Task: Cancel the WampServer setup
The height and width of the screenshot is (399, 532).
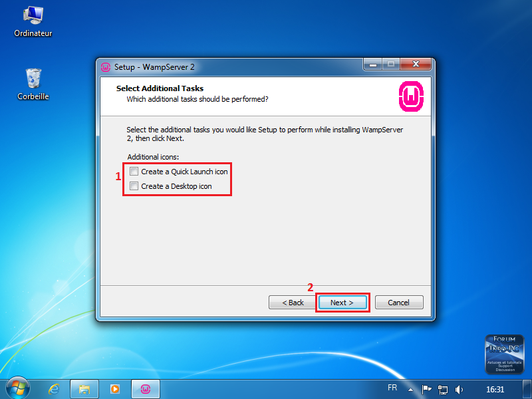Action: pos(399,303)
